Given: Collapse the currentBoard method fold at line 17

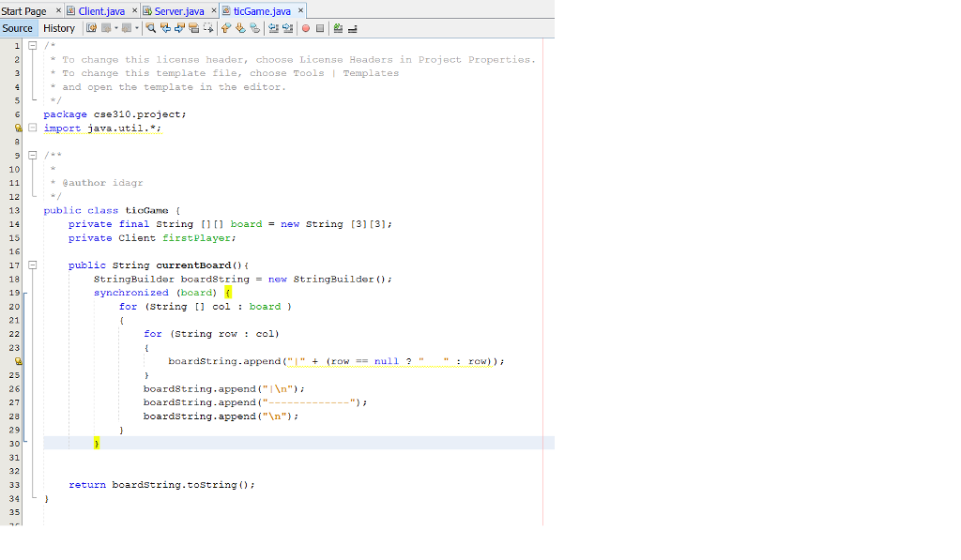Looking at the screenshot, I should 33,265.
